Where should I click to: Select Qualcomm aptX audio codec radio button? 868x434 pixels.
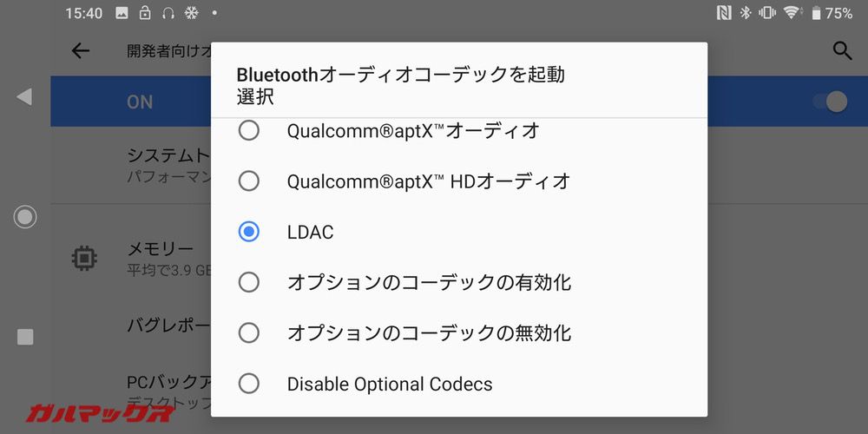(249, 131)
